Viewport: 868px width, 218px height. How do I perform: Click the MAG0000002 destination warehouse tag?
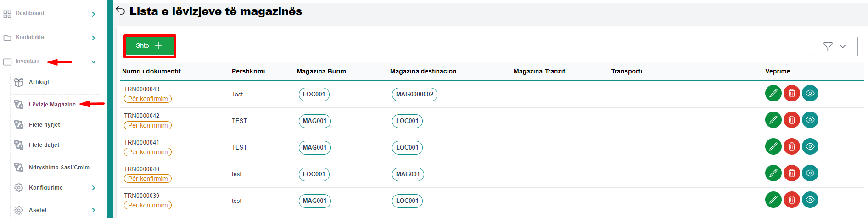pos(414,95)
